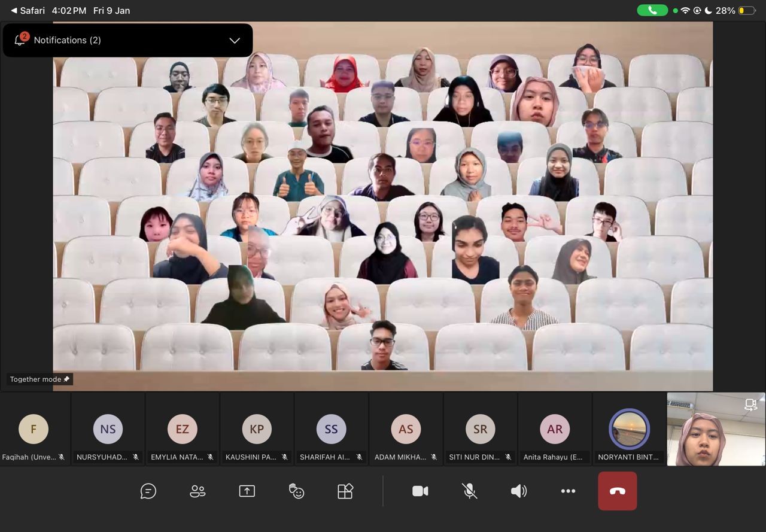Select NORYANTI's sunset avatar tile

(629, 430)
